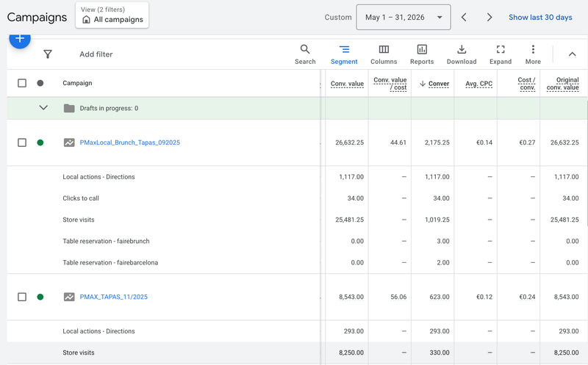The image size is (588, 365).
Task: Sort by Conv. value / cost column
Action: coord(390,84)
